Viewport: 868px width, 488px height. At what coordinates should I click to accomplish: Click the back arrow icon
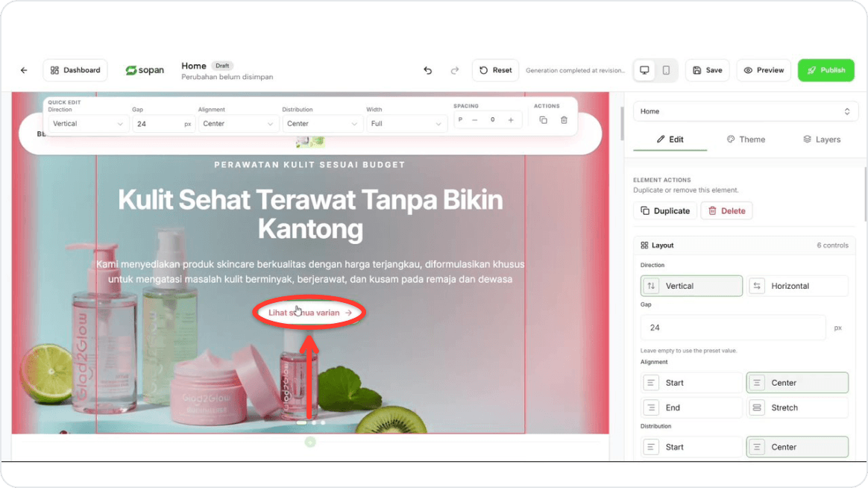(x=24, y=70)
